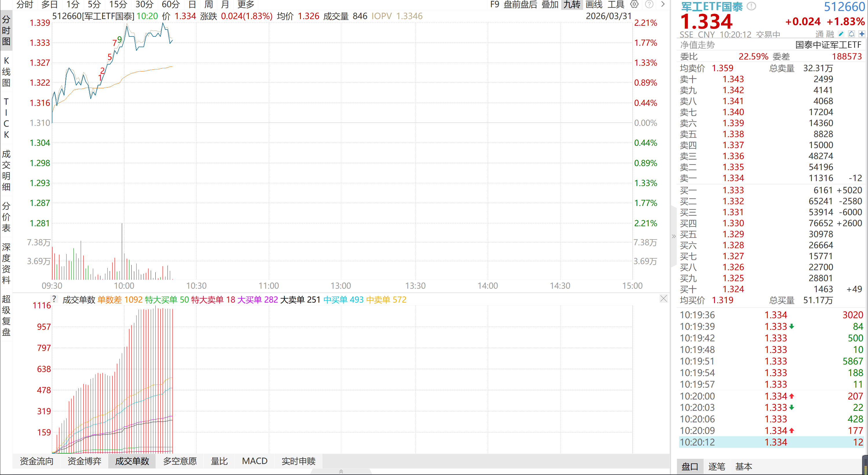Toggle the 九转 indicator overlay
Image resolution: width=868 pixels, height=475 pixels.
tap(571, 5)
